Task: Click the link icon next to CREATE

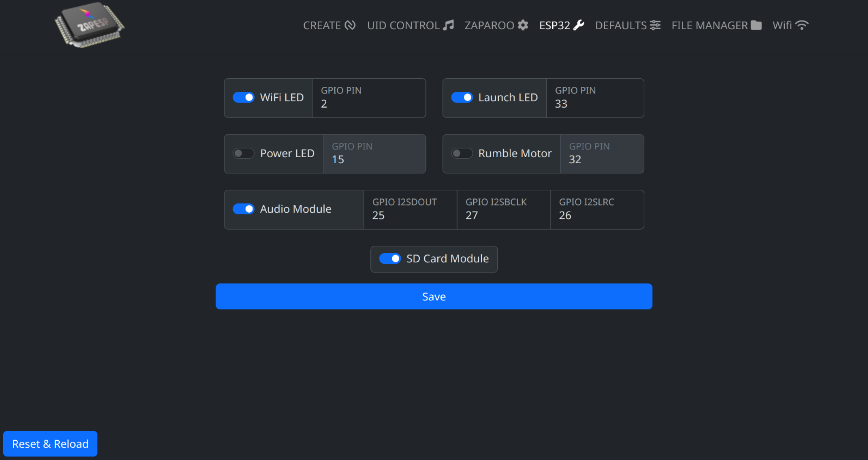Action: pyautogui.click(x=350, y=25)
